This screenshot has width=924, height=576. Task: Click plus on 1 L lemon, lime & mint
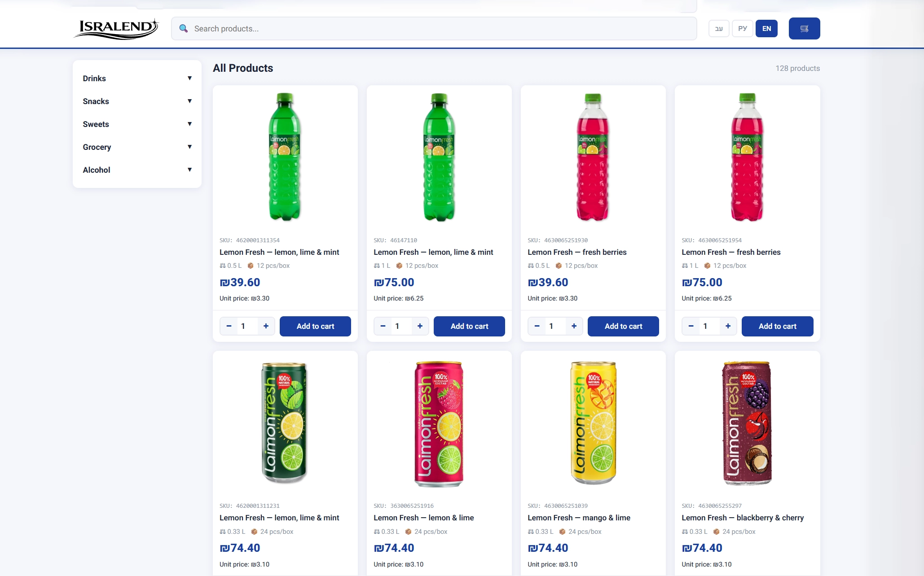pyautogui.click(x=420, y=326)
